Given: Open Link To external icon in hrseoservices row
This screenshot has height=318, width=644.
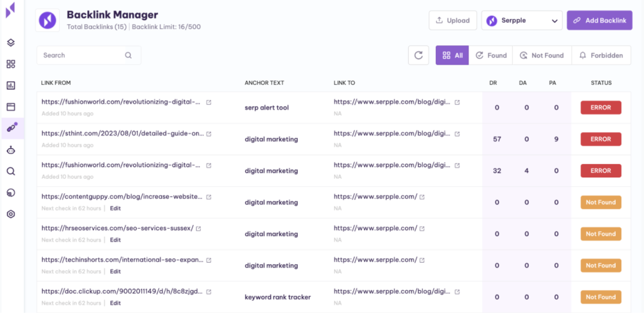Looking at the screenshot, I should (422, 228).
